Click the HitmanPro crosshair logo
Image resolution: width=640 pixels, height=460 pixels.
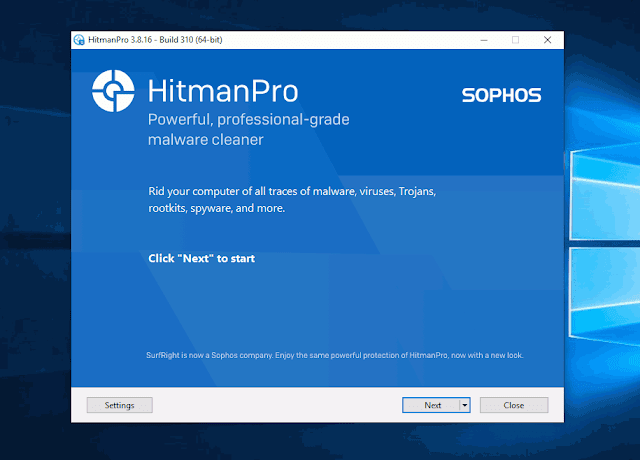113,91
